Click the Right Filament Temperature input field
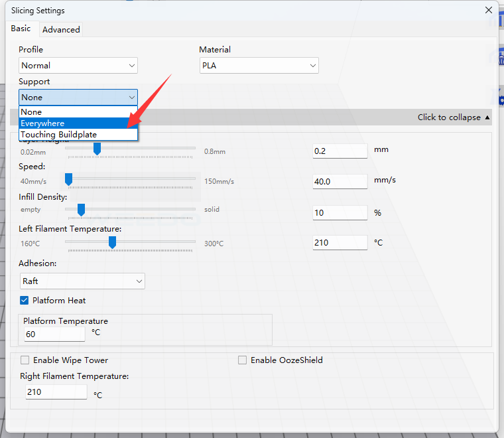This screenshot has width=504, height=438. click(x=56, y=392)
